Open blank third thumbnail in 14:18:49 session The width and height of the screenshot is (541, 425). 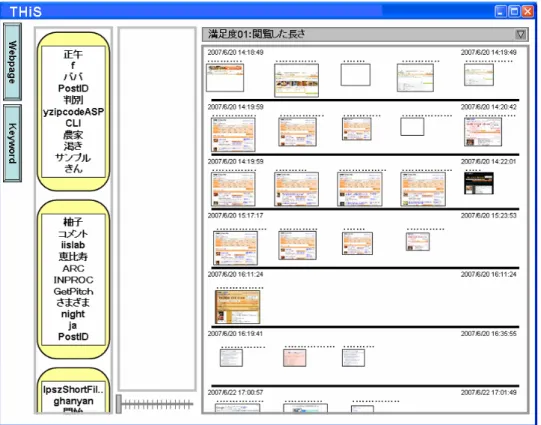(355, 75)
